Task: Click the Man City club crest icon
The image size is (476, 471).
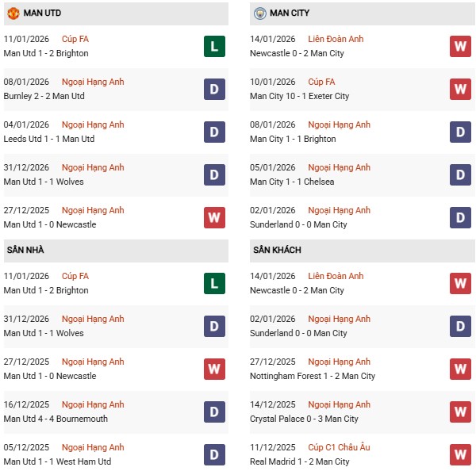Action: coord(259,13)
